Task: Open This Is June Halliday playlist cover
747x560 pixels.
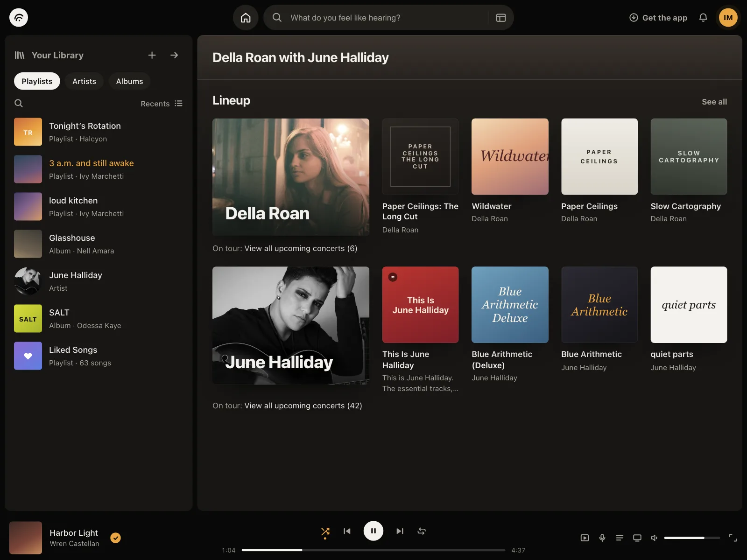Action: click(x=420, y=305)
